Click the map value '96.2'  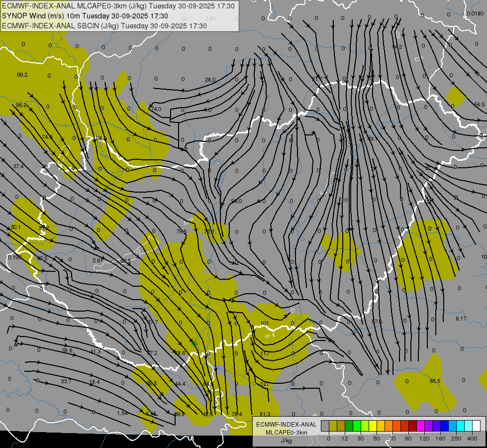click(x=21, y=105)
